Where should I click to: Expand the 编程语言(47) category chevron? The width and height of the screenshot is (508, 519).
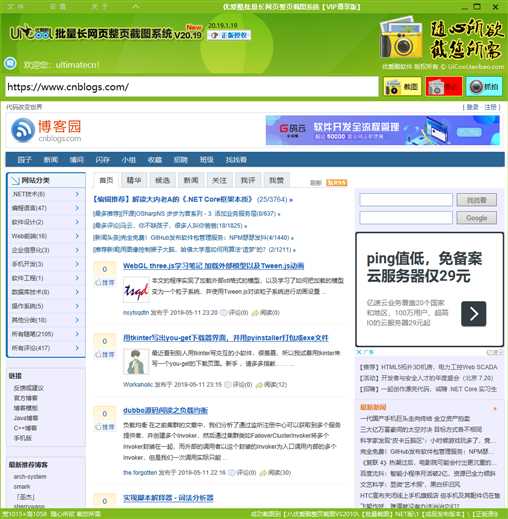click(77, 208)
